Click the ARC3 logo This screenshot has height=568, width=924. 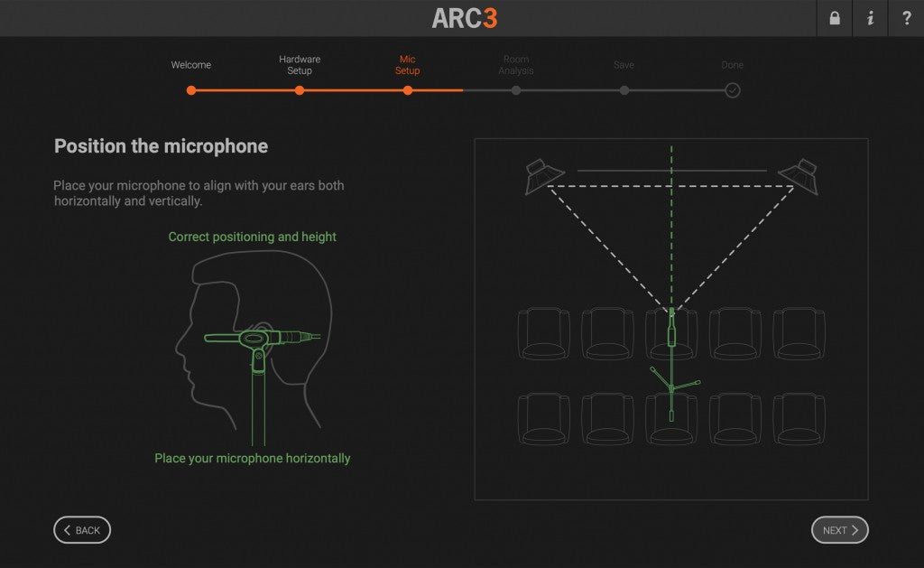(x=464, y=18)
